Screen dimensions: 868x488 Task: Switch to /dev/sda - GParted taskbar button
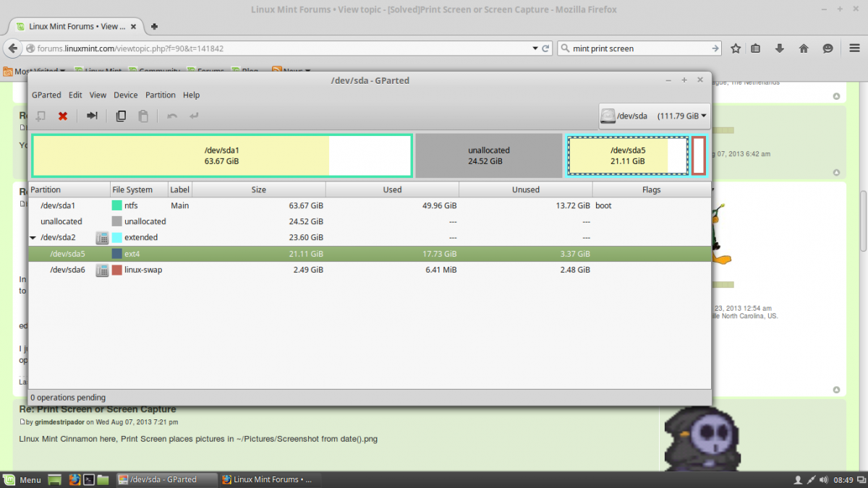point(166,479)
